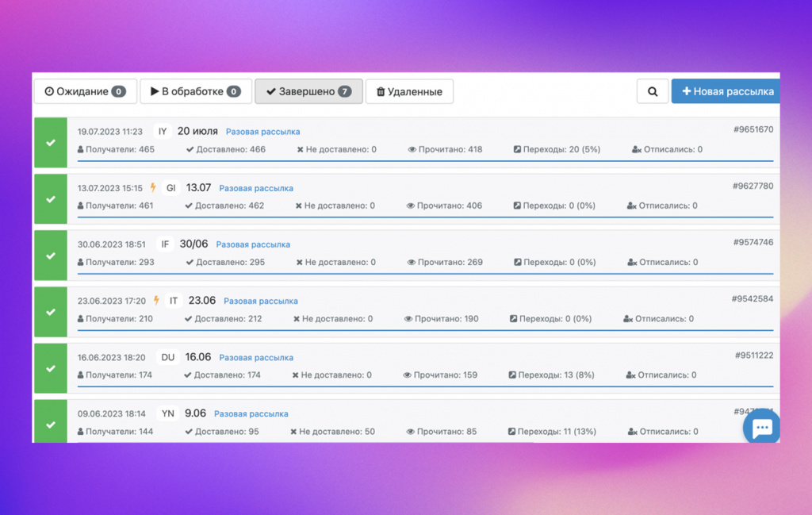Image resolution: width=812 pixels, height=515 pixels.
Task: Click green checkmark of 30/06 mailing
Action: point(51,256)
